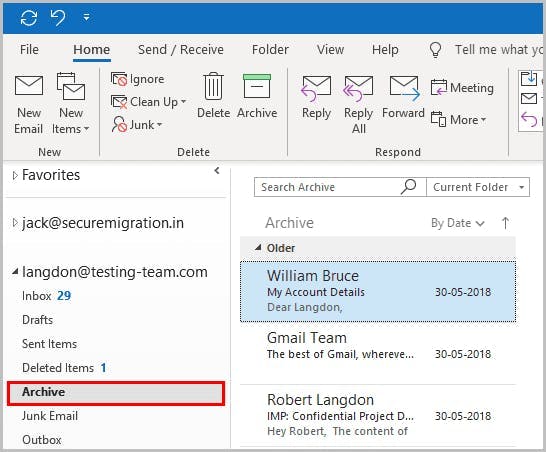Open the Clean Up dropdown menu
The width and height of the screenshot is (546, 452).
[148, 102]
